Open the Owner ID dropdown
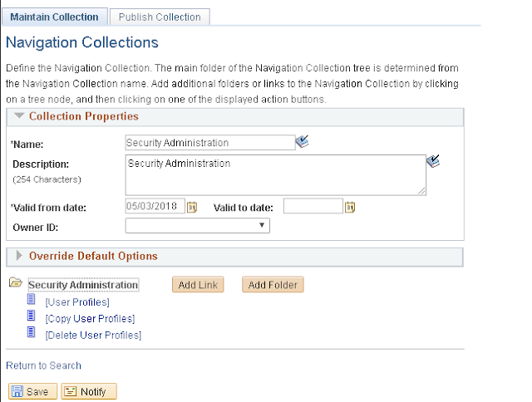 (x=198, y=225)
